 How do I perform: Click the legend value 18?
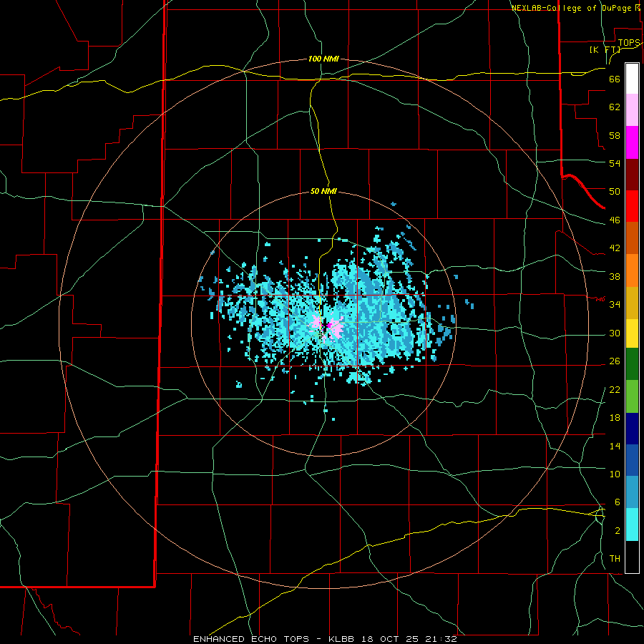pos(615,418)
